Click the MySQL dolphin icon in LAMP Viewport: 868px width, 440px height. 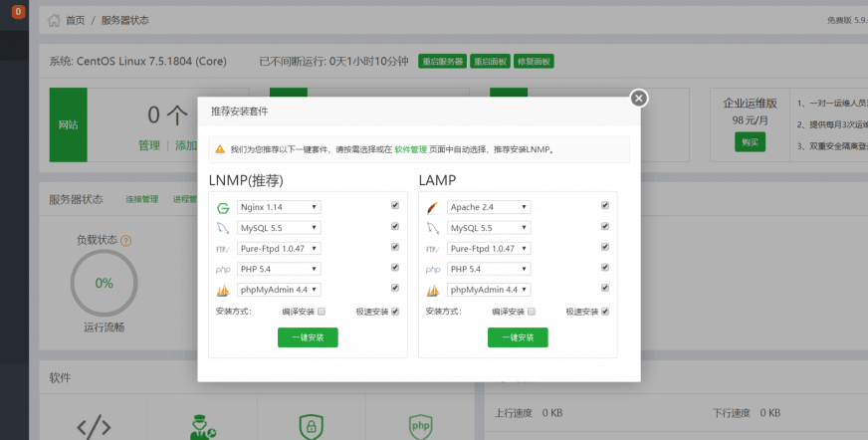pos(433,228)
